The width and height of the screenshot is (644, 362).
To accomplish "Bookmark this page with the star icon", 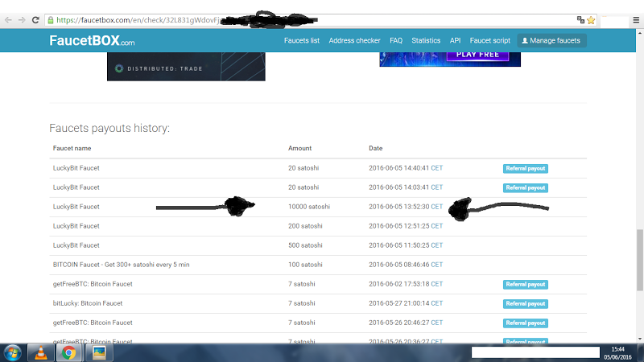I will [590, 19].
